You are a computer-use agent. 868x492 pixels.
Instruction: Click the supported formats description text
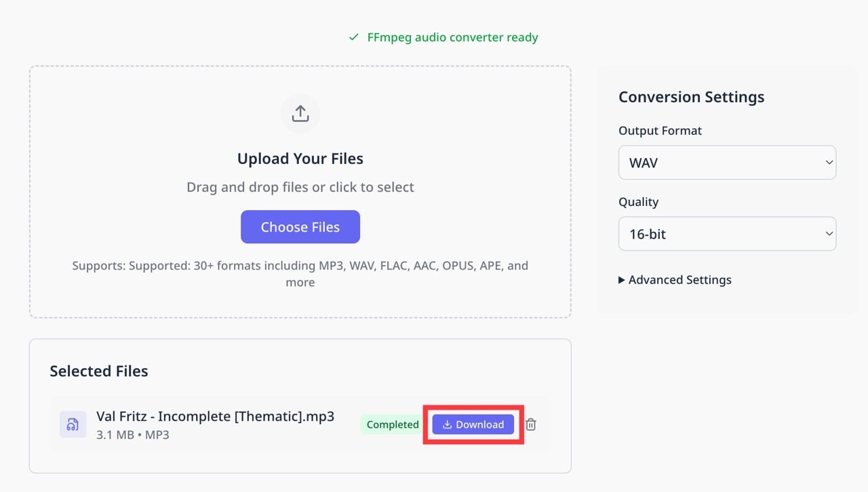300,274
